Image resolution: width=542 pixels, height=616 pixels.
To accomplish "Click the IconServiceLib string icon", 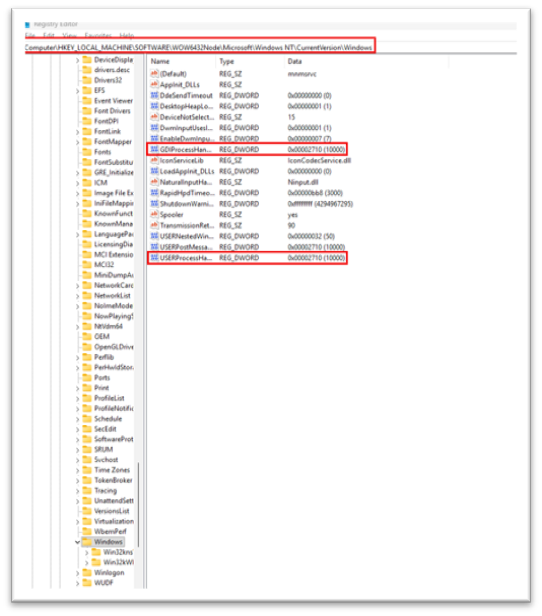I will pyautogui.click(x=154, y=160).
